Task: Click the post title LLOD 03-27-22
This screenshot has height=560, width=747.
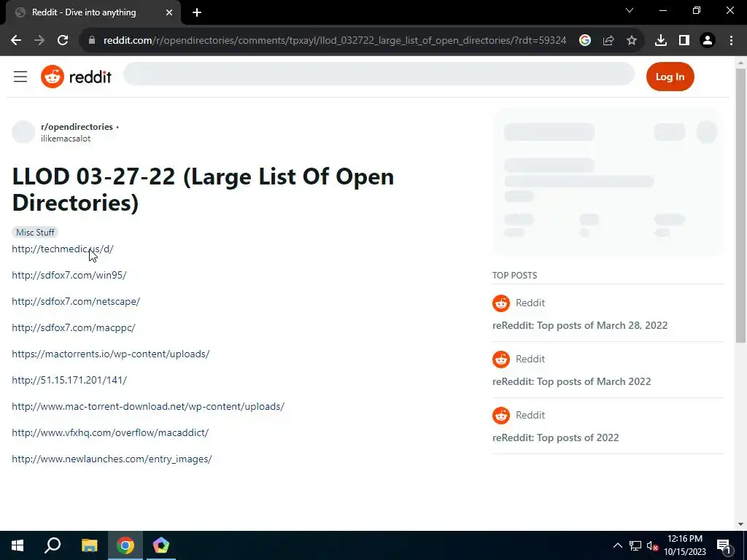Action: click(203, 189)
